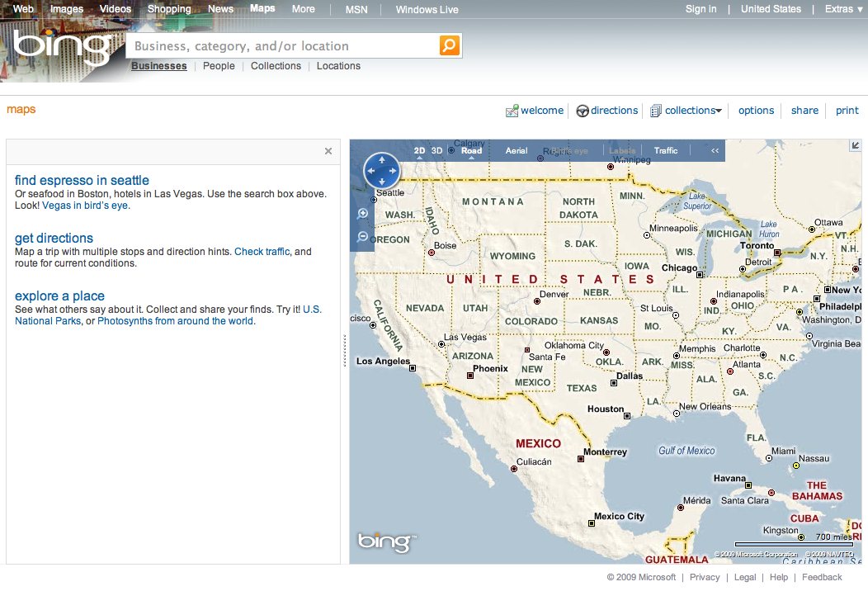868x591 pixels.
Task: Collapse the map toolbar with double chevron
Action: click(715, 151)
